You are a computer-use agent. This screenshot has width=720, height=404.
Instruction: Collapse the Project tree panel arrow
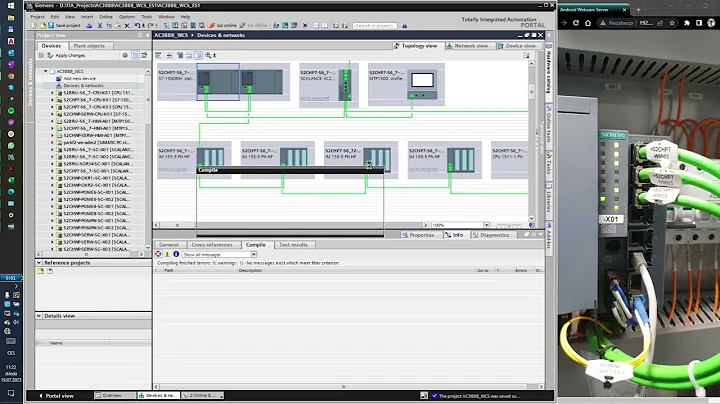(147, 35)
